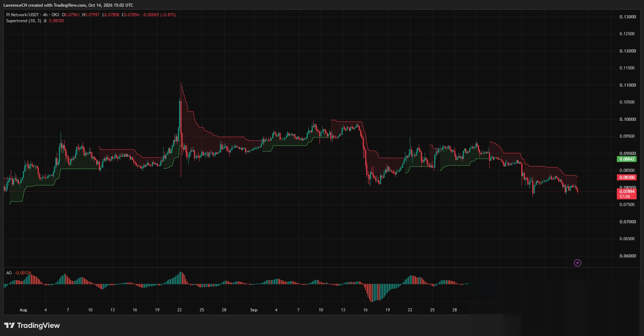
Task: Select the Pi Network/USDT symbol legend
Action: point(33,15)
